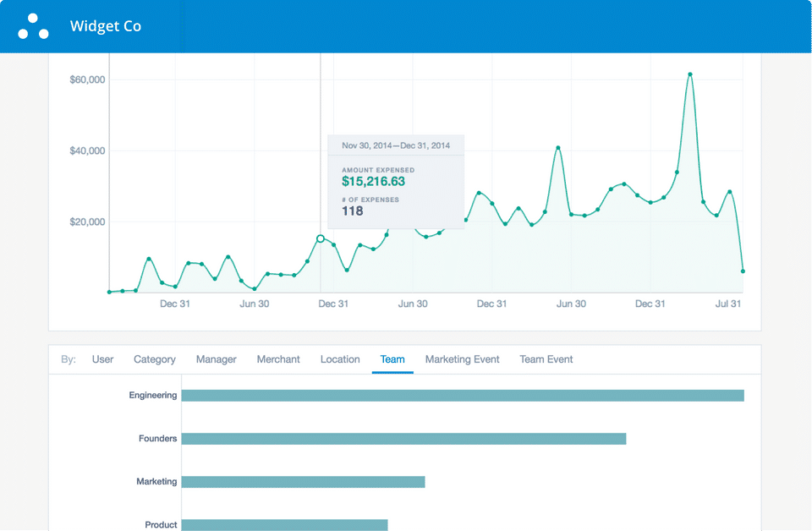Switch to the User tab
This screenshot has height=531, width=812.
(102, 359)
